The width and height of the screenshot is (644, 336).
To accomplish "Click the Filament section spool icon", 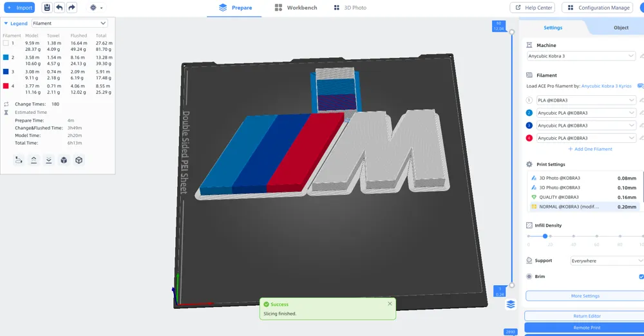I will [x=529, y=75].
